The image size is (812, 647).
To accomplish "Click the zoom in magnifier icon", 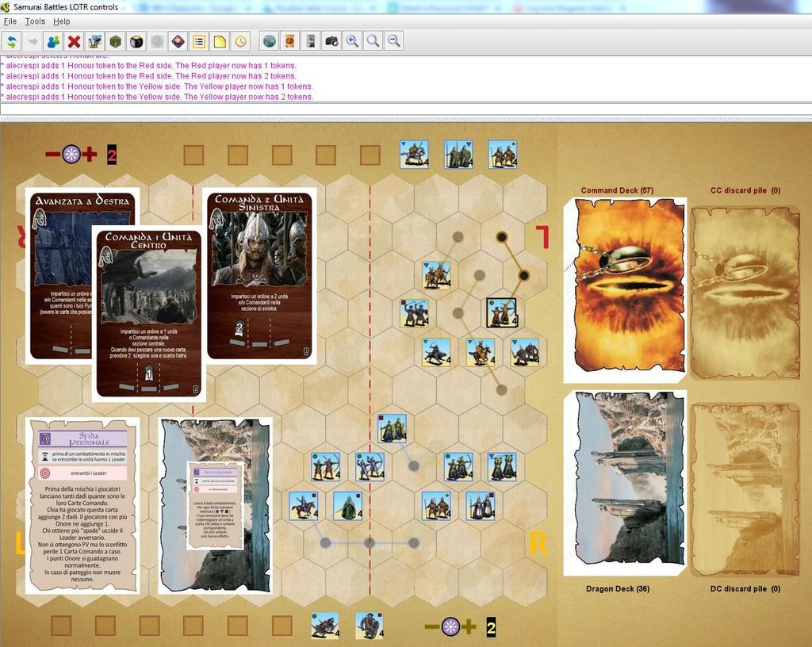I will coord(352,41).
